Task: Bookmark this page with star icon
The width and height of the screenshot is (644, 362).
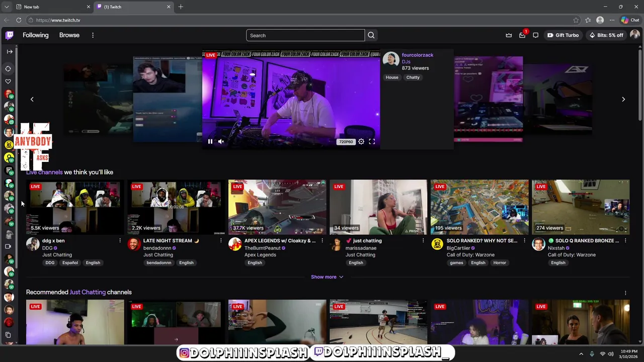Action: pos(576,20)
